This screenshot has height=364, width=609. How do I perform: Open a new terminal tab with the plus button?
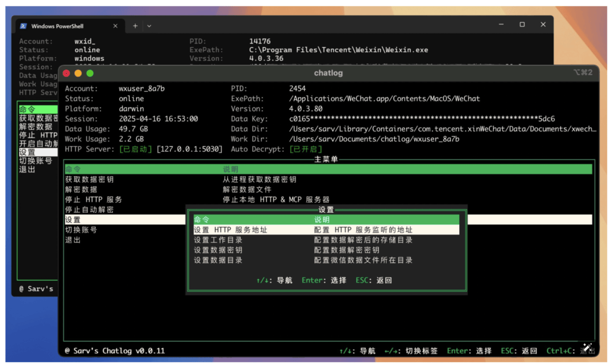click(x=135, y=26)
